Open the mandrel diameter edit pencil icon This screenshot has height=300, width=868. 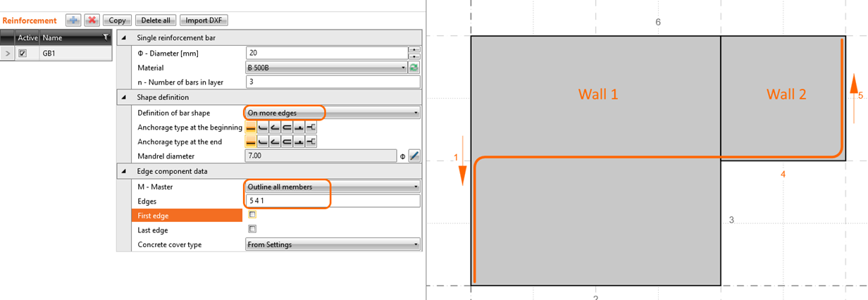pos(414,156)
